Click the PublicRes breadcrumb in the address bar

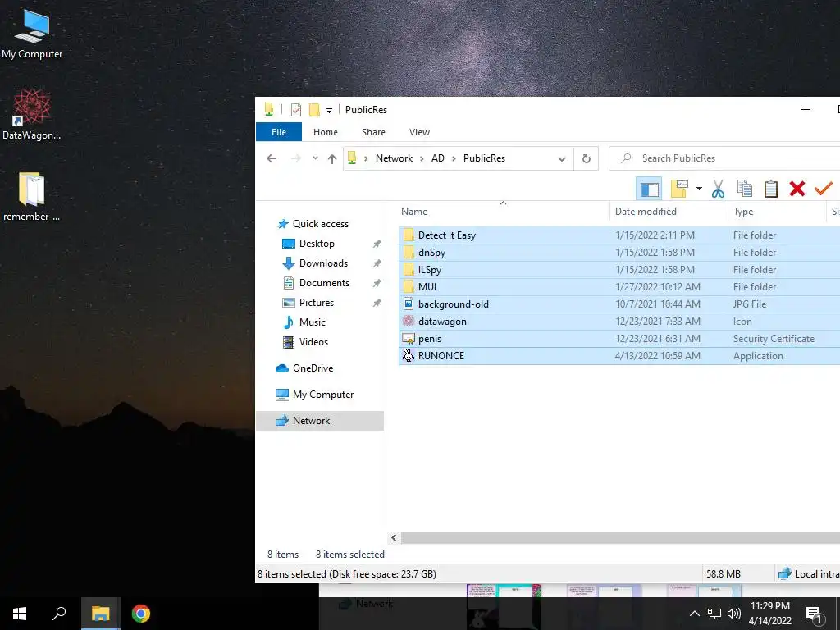click(x=484, y=158)
